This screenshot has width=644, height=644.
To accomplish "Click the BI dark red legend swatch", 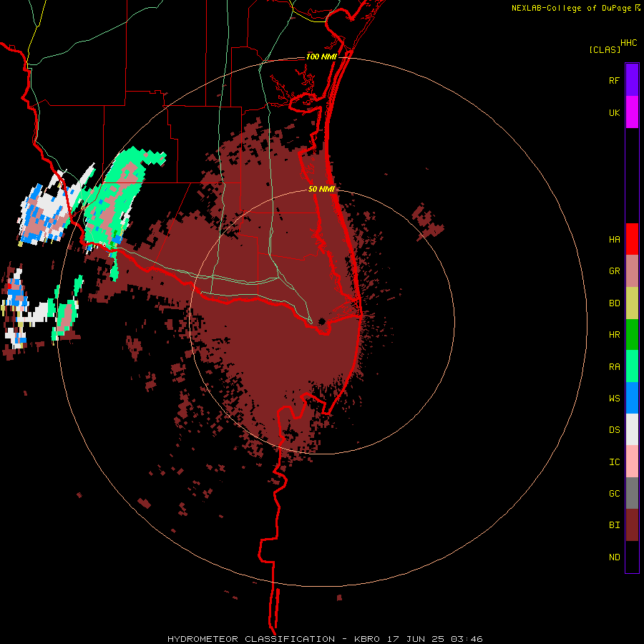I will 632,525.
